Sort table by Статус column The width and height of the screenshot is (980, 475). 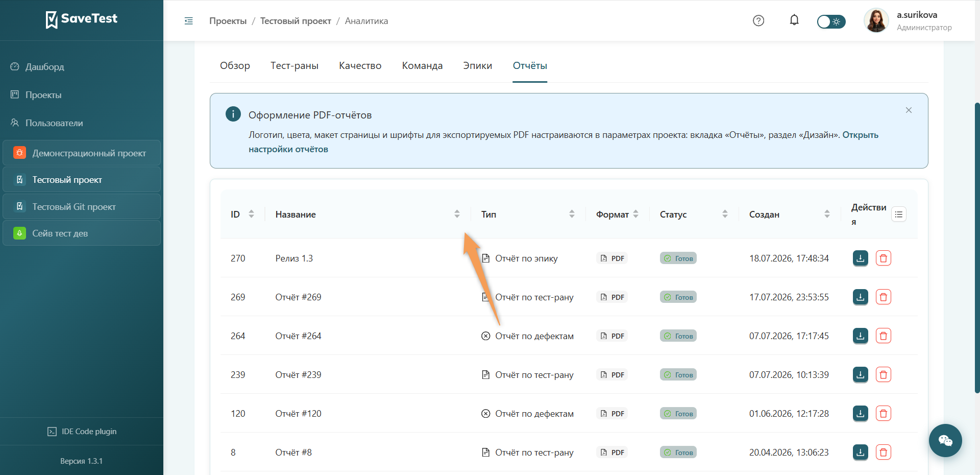point(725,215)
